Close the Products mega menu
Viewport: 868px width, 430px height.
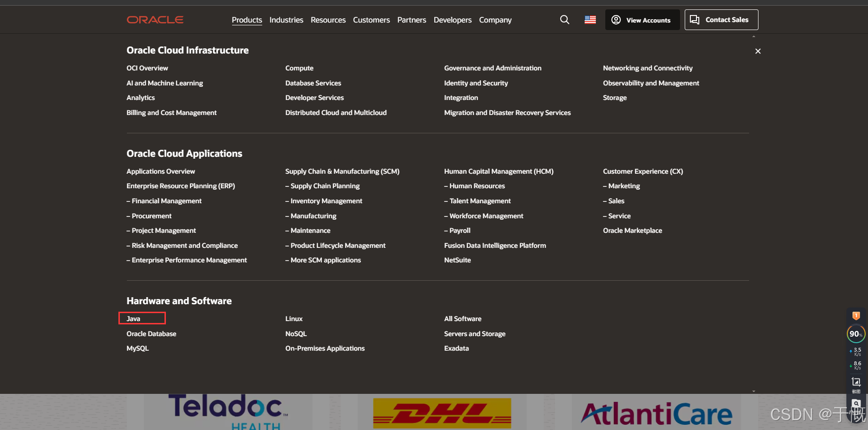(758, 51)
